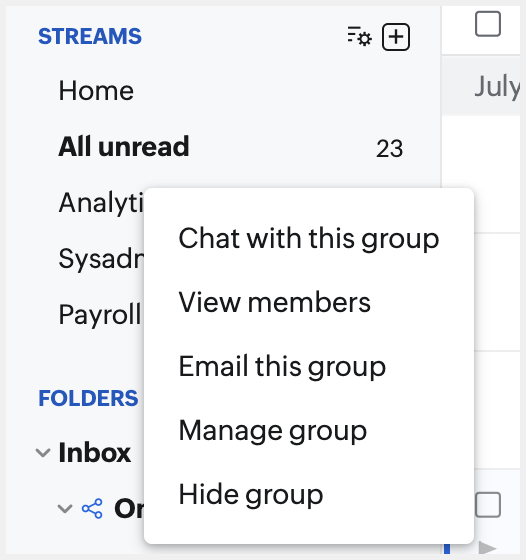This screenshot has width=526, height=560.
Task: Choose Chat with this group
Action: tap(309, 239)
